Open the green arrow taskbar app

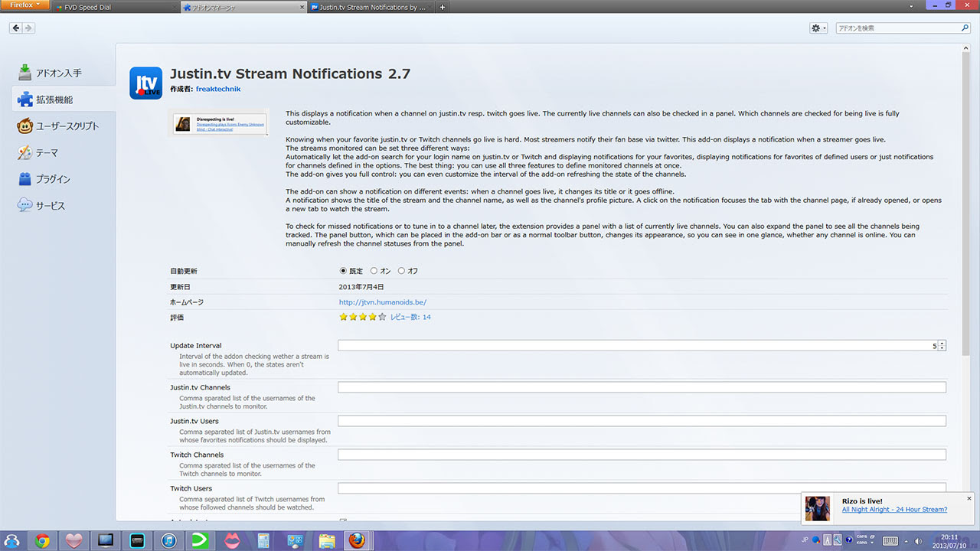(x=201, y=541)
